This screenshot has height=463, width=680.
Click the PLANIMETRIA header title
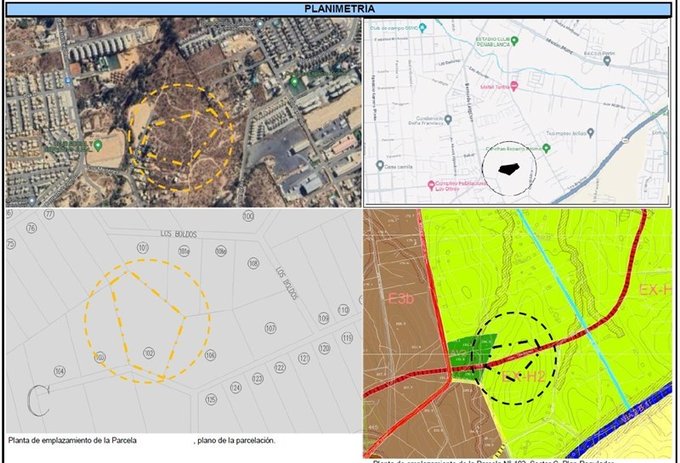click(339, 9)
